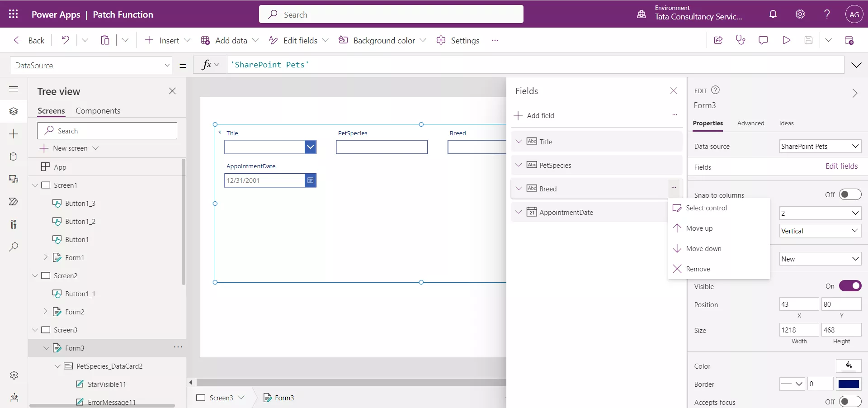Viewport: 868px width, 408px height.
Task: Click the Save disk icon
Action: coord(808,40)
